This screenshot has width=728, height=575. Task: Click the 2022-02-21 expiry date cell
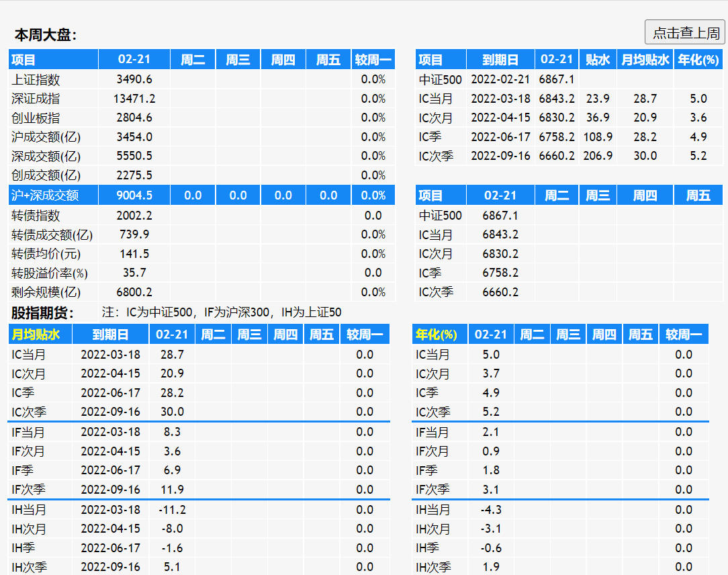click(500, 79)
